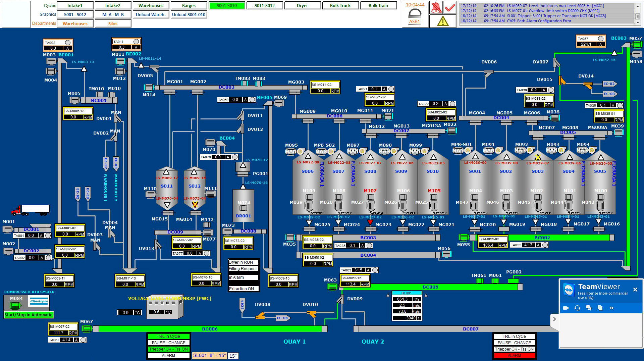The image size is (644, 361).
Task: Click the M084 compressor motor icon
Action: coord(15,306)
